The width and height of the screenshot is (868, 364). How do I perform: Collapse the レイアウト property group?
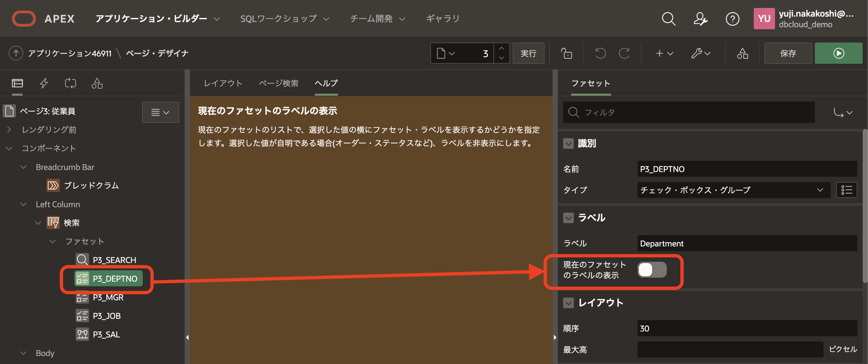pyautogui.click(x=568, y=303)
